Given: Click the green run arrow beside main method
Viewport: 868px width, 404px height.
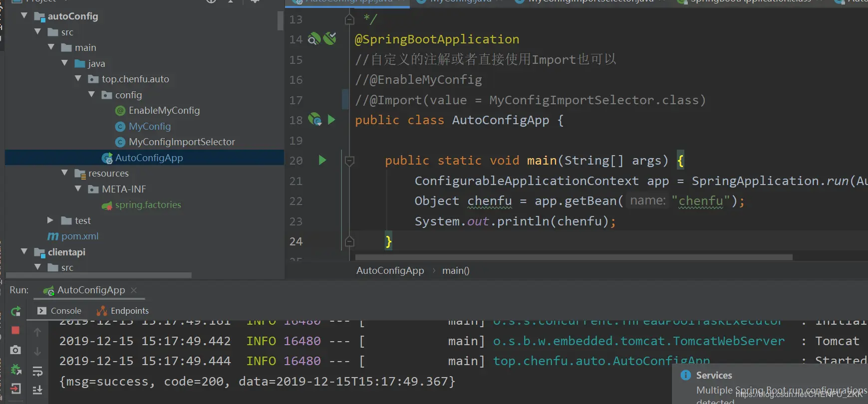Looking at the screenshot, I should click(322, 160).
